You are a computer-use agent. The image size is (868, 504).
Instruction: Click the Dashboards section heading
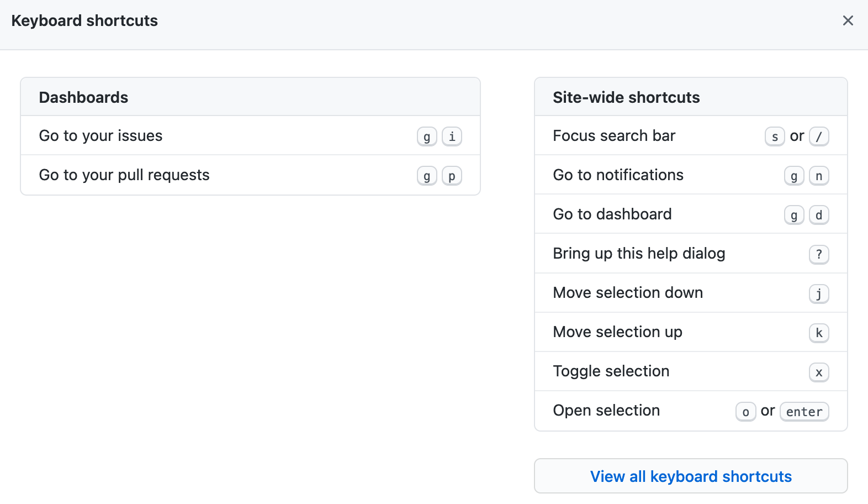(83, 98)
